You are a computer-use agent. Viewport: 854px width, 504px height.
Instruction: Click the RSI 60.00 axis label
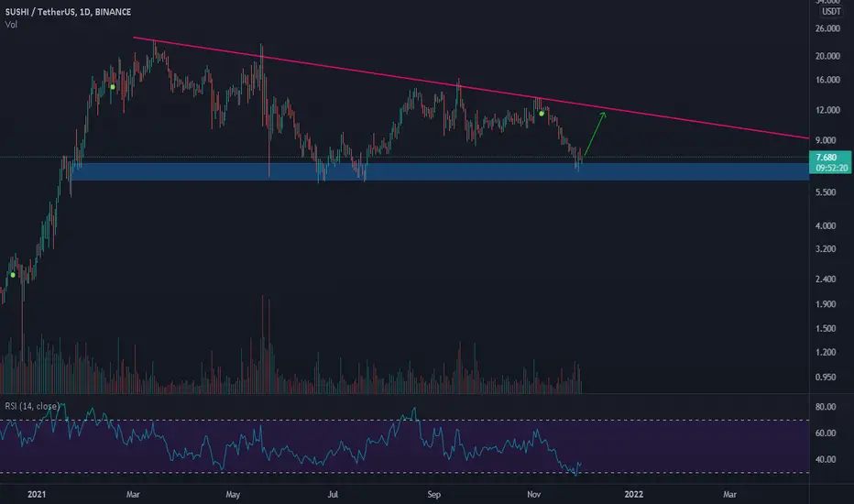[826, 433]
